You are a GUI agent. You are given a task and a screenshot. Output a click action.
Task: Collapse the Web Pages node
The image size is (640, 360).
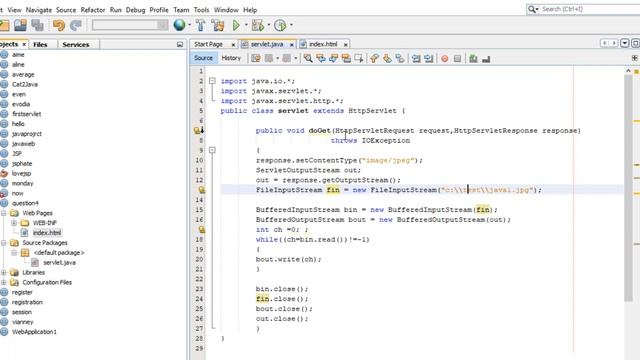[x=4, y=213]
